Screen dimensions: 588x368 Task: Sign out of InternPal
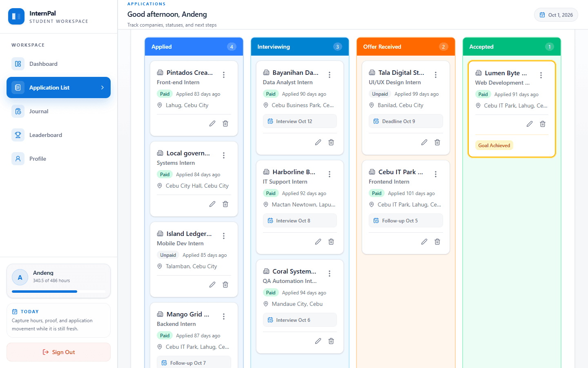pos(58,352)
